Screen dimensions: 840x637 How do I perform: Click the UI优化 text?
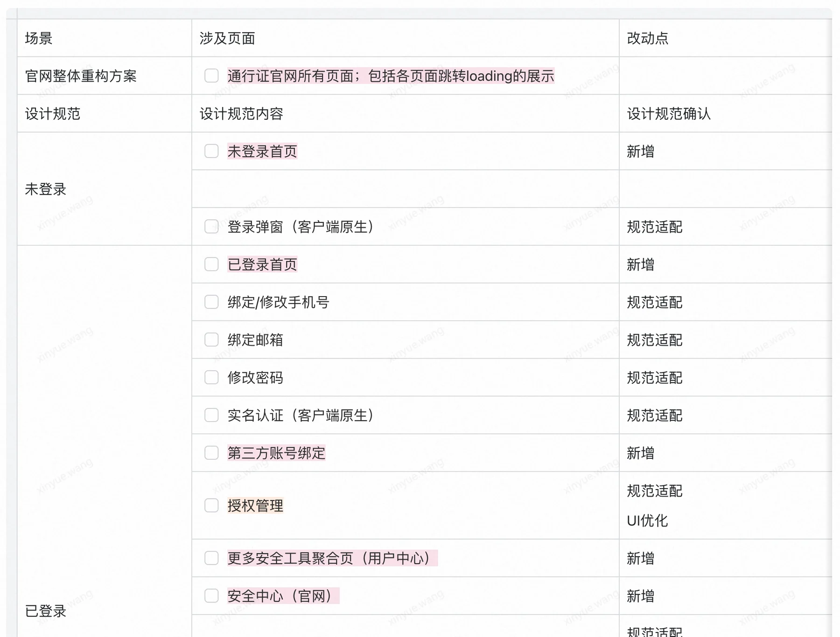click(x=647, y=521)
